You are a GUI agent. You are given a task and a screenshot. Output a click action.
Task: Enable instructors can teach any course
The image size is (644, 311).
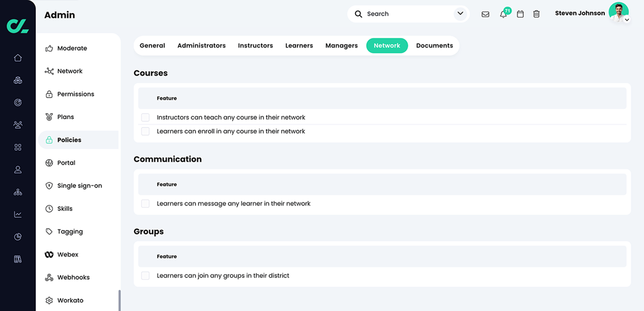(145, 117)
